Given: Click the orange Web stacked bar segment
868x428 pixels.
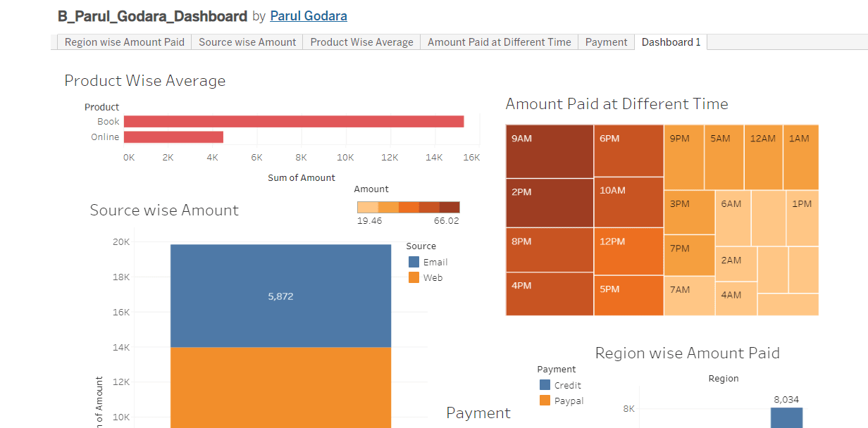Looking at the screenshot, I should pos(280,387).
